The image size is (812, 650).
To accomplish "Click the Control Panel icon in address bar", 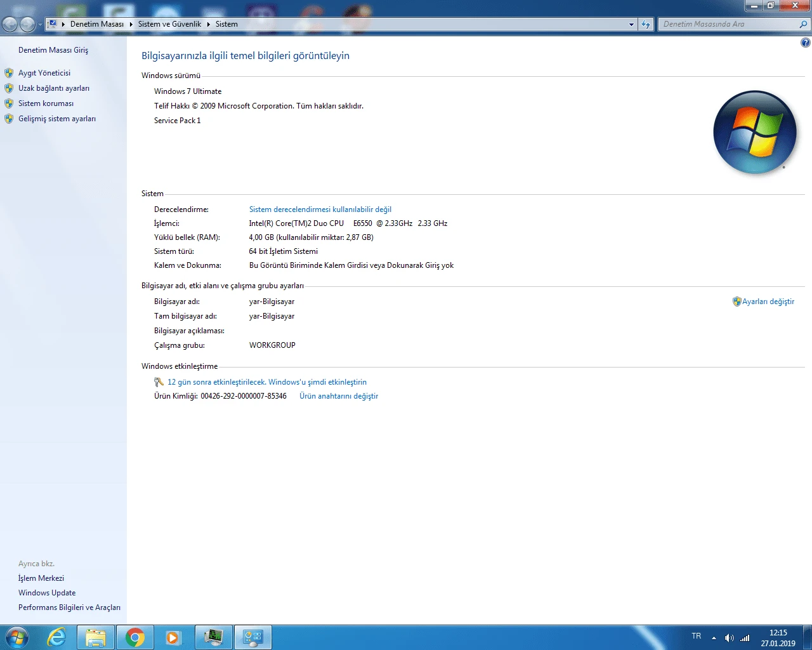I will (53, 24).
